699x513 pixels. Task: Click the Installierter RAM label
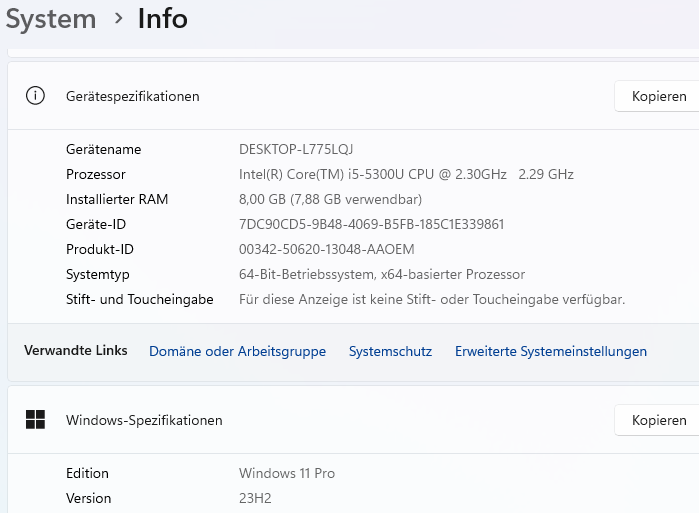117,199
